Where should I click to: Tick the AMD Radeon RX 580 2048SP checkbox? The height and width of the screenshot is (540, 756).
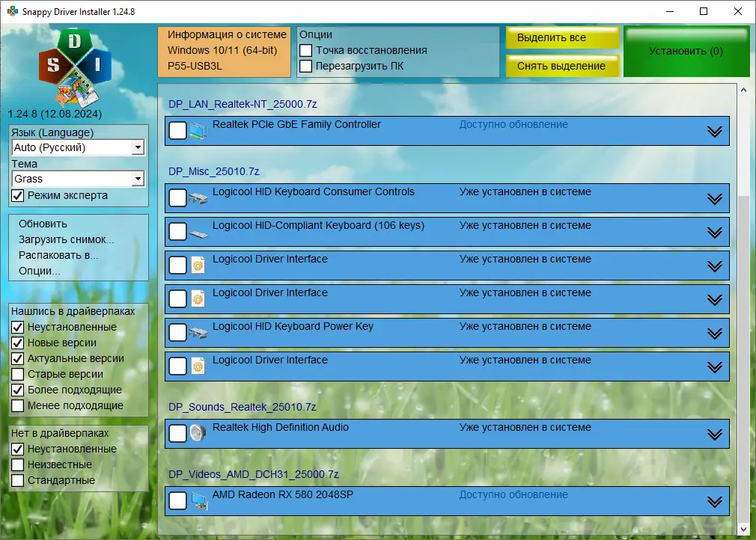click(178, 500)
